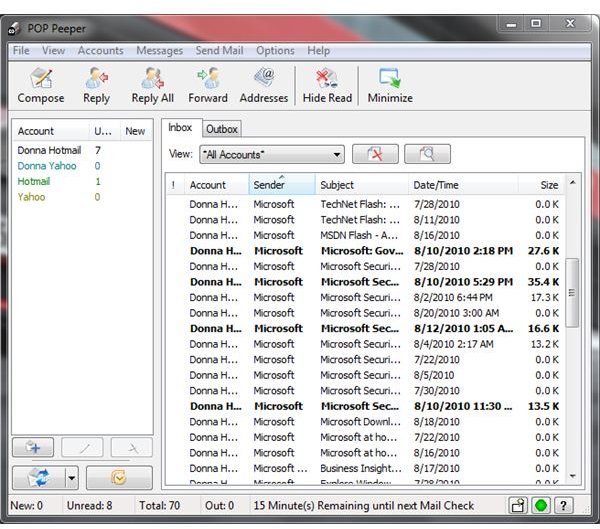This screenshot has width=600, height=529.
Task: Click the minutes remaining mail check status text
Action: point(364,506)
